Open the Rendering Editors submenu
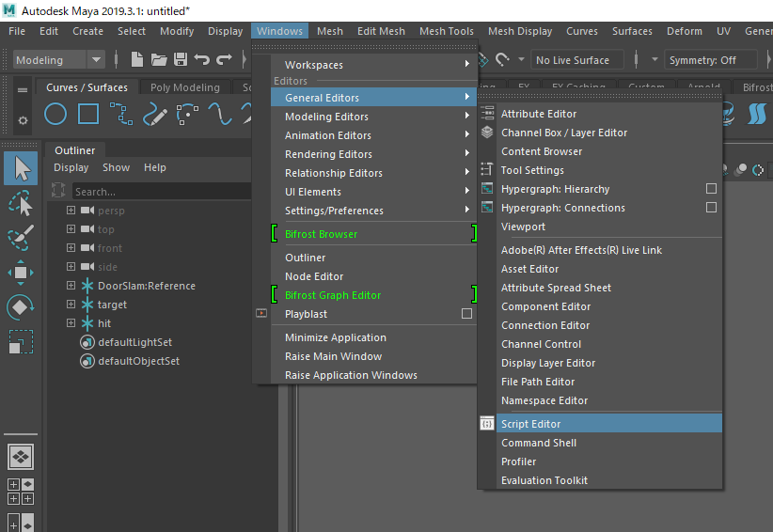 point(374,154)
